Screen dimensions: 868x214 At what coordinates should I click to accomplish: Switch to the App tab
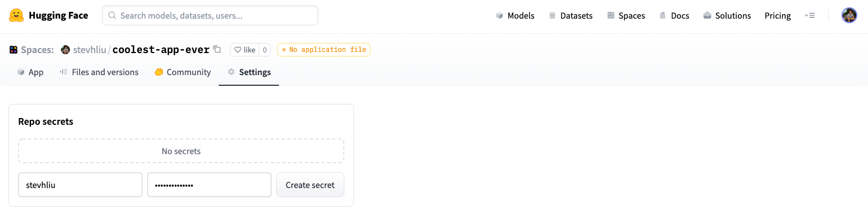tap(30, 72)
